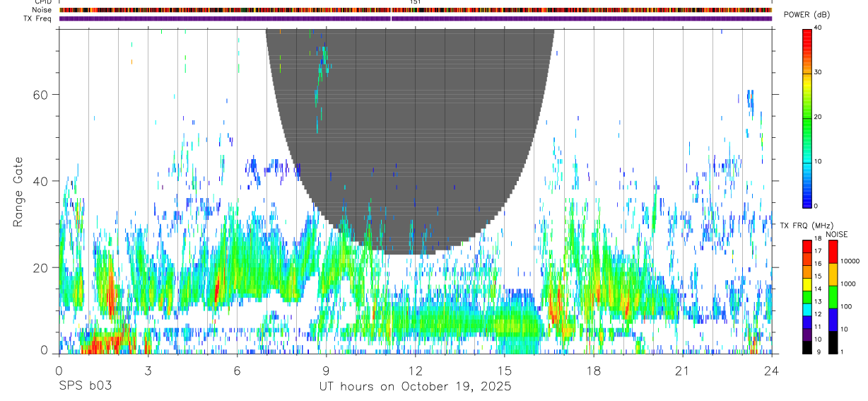Click the 1000 tick label on the NOISE legend
Image resolution: width=868 pixels, height=401 pixels.
(x=848, y=284)
